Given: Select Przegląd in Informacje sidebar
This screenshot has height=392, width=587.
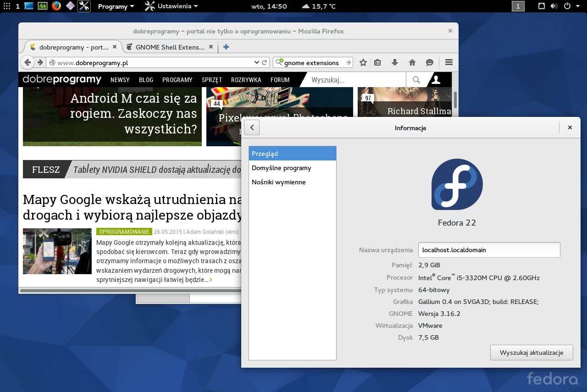Looking at the screenshot, I should (x=293, y=154).
